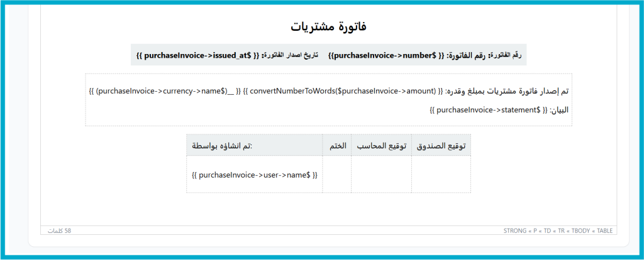
Task: Click the empty cell under توقيع الصندوق
Action: click(x=441, y=175)
